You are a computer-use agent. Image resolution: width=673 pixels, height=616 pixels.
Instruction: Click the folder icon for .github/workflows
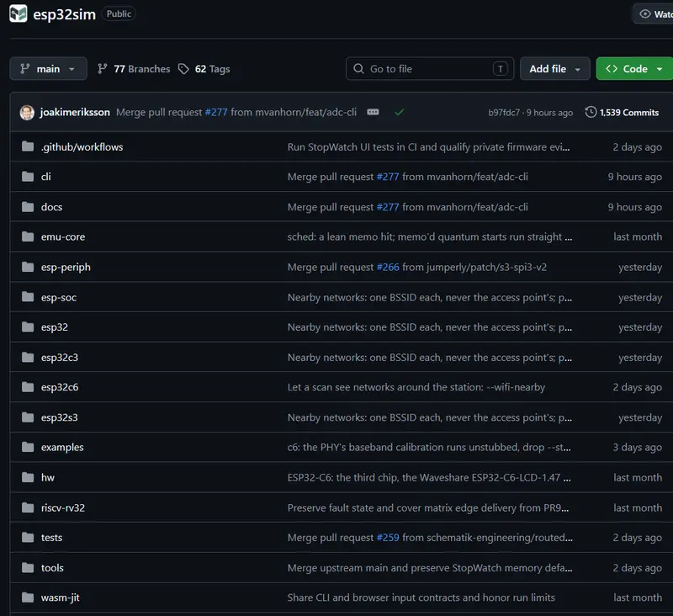tap(28, 146)
